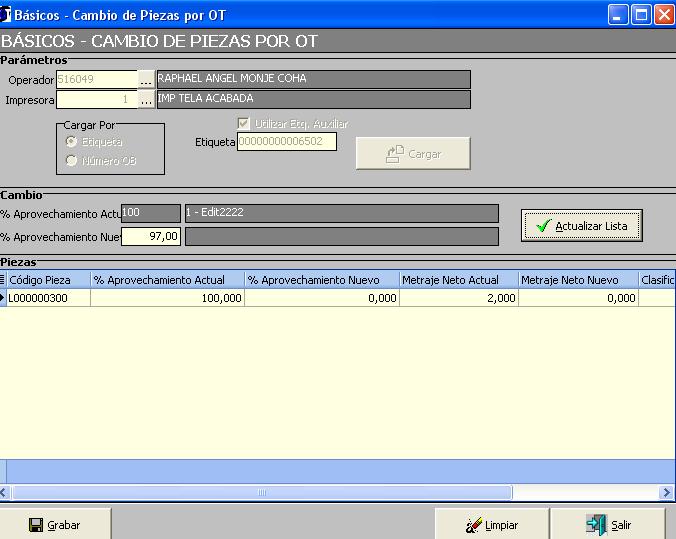Viewport: 676px width, 539px height.
Task: Click the Grabar save button
Action: coord(55,524)
